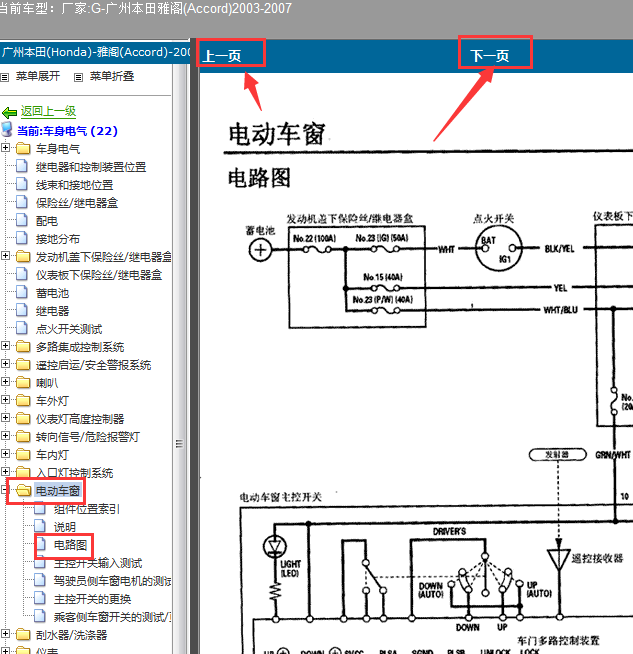This screenshot has height=654, width=633.
Task: Click folder icon of 车外灯
Action: coord(23,400)
